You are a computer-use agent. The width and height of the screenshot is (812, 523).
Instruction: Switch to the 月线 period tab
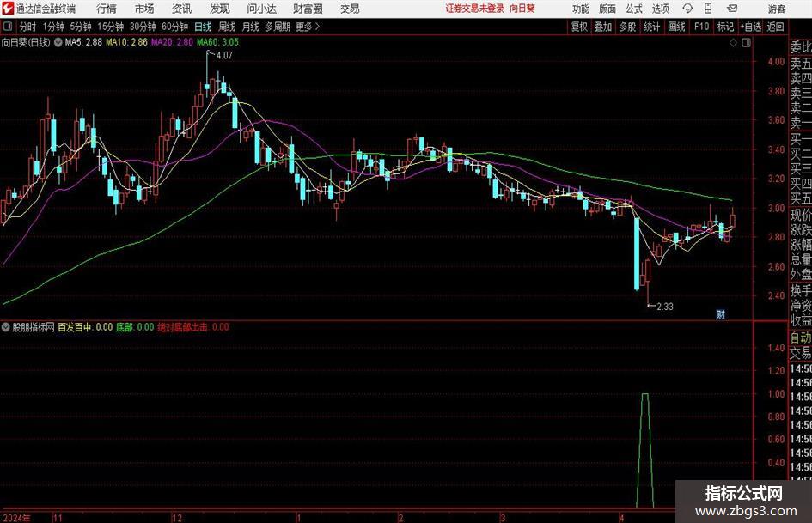tap(251, 27)
